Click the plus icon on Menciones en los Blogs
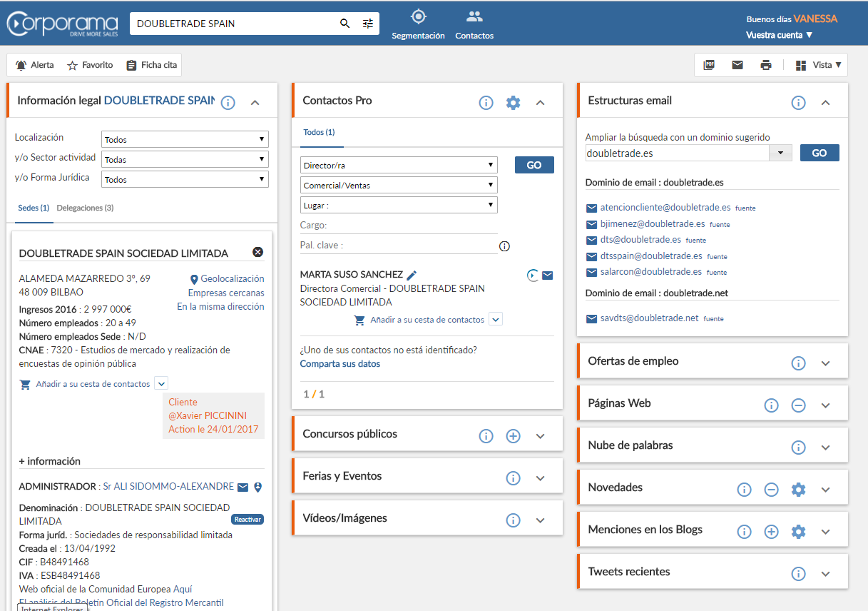This screenshot has width=868, height=611. (x=771, y=532)
